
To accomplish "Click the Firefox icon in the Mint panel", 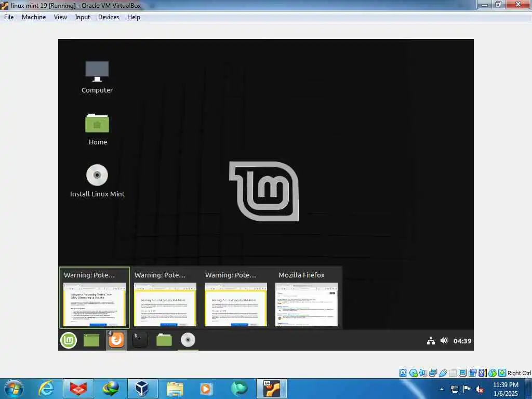I will 116,340.
